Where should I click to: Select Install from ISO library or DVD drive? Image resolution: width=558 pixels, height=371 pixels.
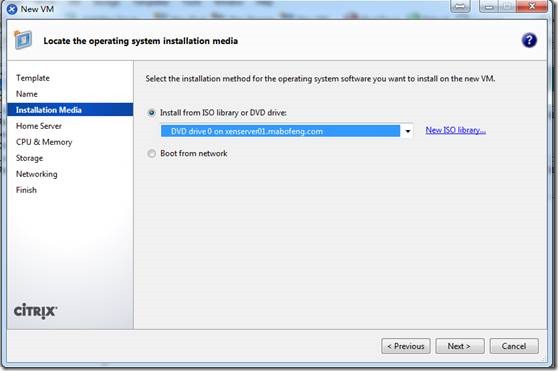point(152,113)
